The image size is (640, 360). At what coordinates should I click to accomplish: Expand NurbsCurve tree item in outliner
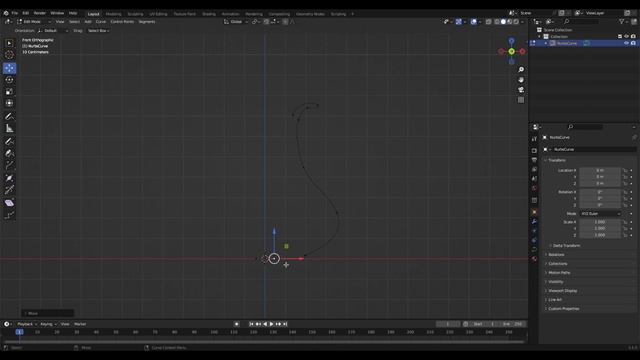point(546,43)
